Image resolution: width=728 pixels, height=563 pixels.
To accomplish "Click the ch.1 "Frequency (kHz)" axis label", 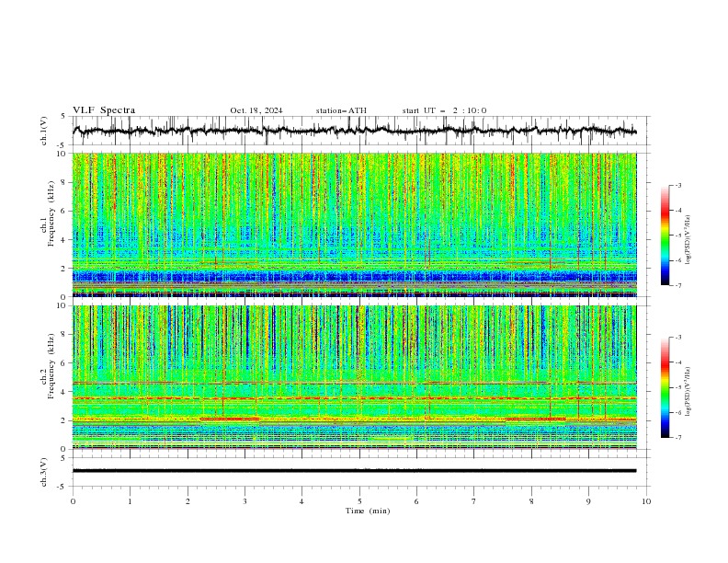I will point(51,213).
